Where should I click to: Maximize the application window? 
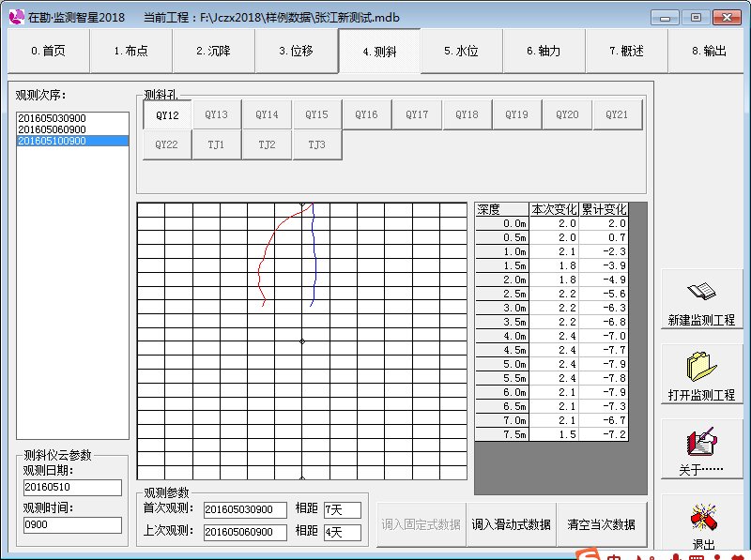coord(696,18)
